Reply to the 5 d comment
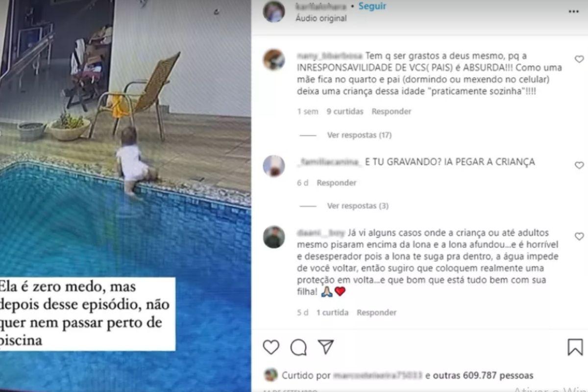The height and width of the screenshot is (392, 588). (x=376, y=312)
